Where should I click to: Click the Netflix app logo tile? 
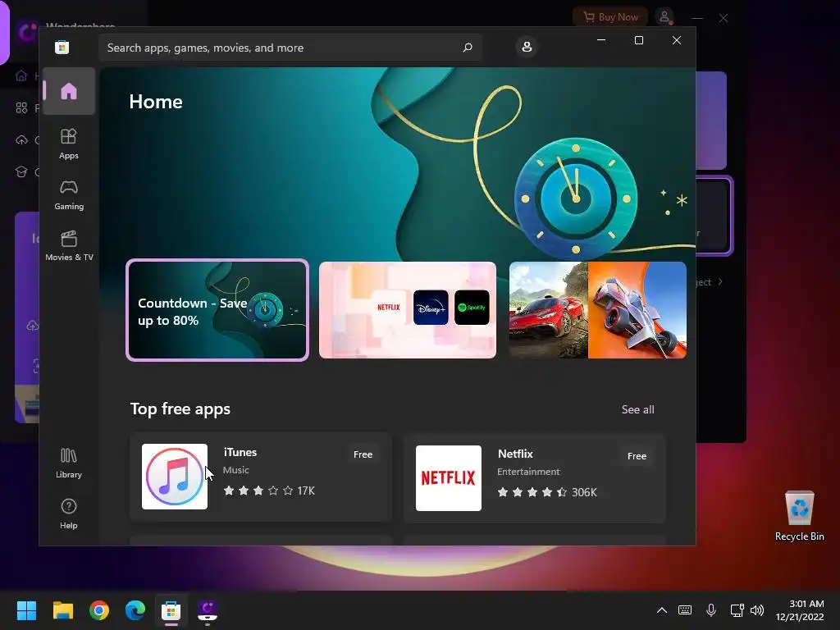449,478
